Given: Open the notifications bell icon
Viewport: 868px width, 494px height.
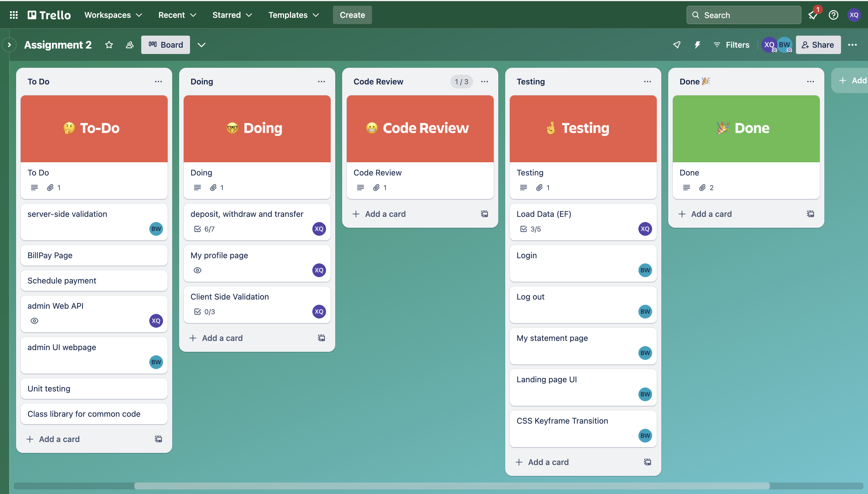Looking at the screenshot, I should [x=813, y=15].
